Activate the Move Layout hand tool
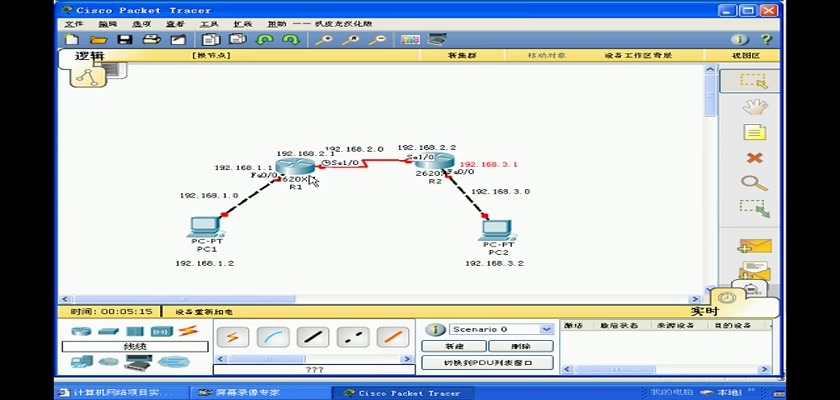The height and width of the screenshot is (400, 840). coord(754,106)
